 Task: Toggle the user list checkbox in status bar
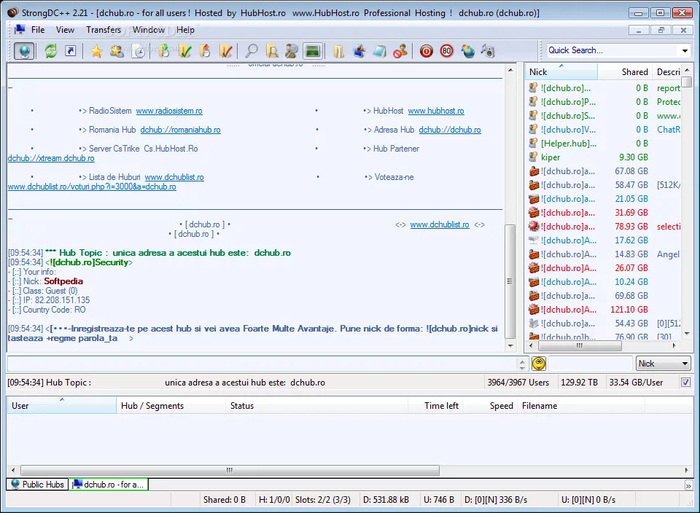coord(685,382)
